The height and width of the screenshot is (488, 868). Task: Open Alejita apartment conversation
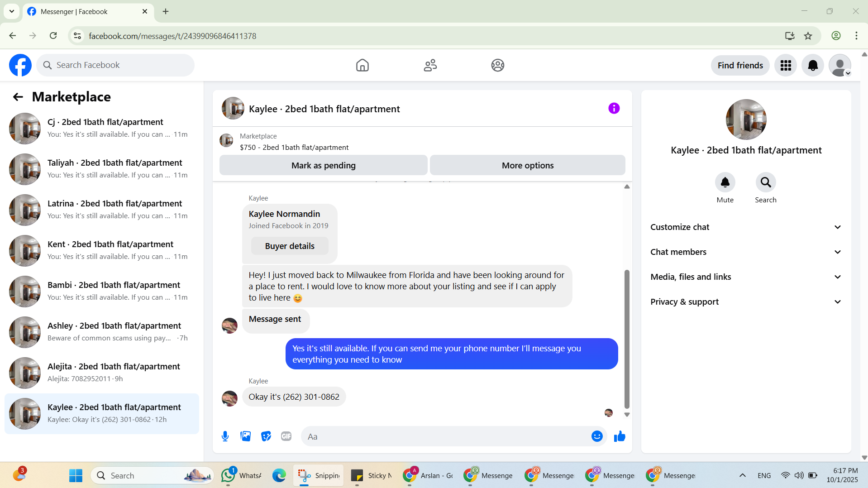point(102,373)
